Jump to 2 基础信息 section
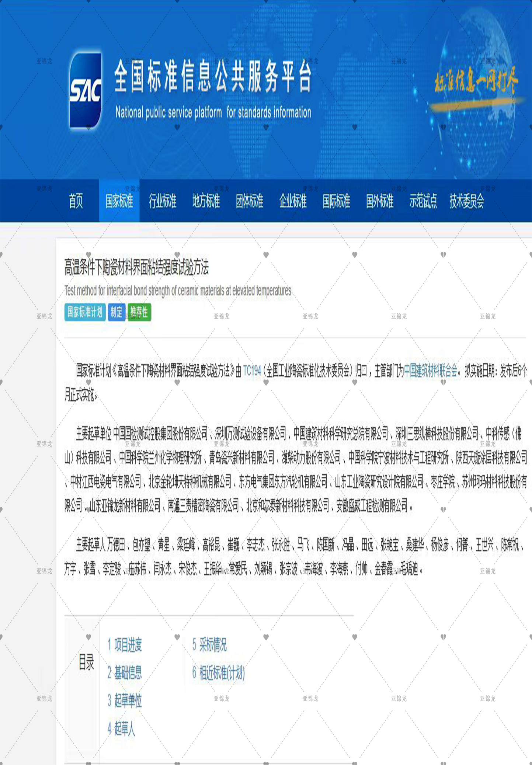 click(x=125, y=673)
